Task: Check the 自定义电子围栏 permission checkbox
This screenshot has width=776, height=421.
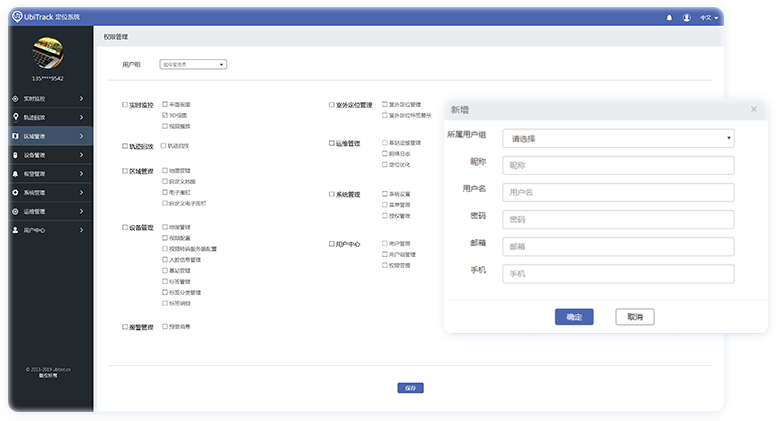Action: coord(165,203)
